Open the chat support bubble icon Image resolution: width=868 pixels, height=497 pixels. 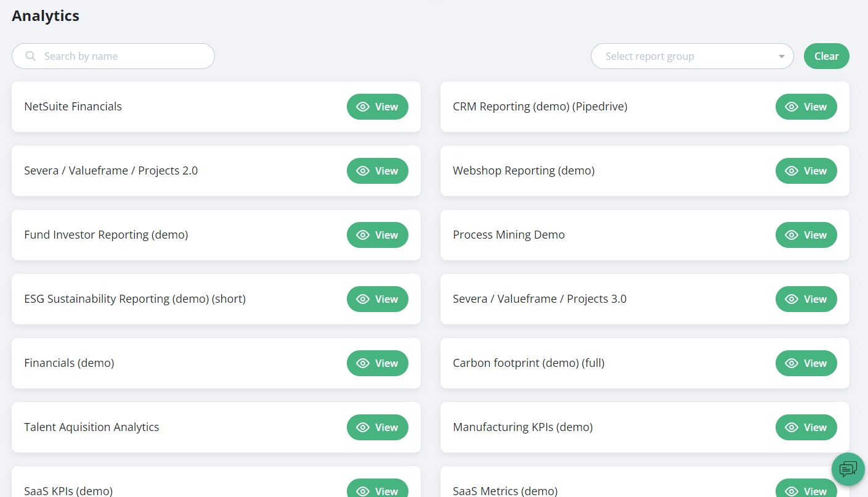pyautogui.click(x=848, y=469)
